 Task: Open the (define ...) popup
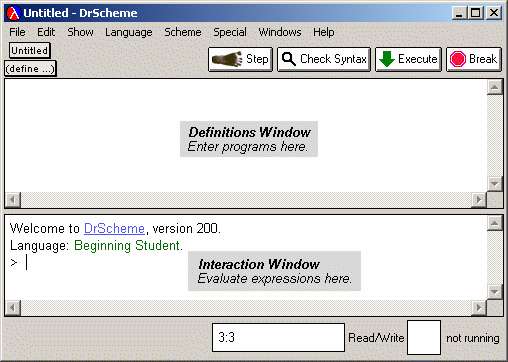(x=30, y=69)
